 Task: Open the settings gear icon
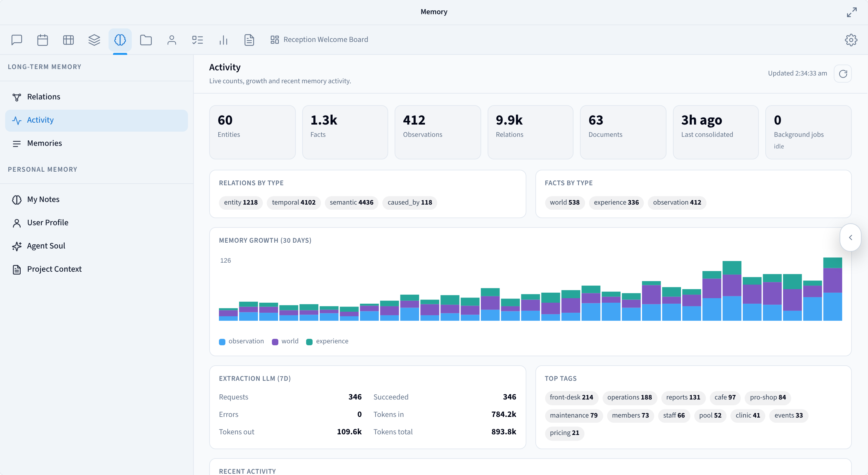coord(851,40)
